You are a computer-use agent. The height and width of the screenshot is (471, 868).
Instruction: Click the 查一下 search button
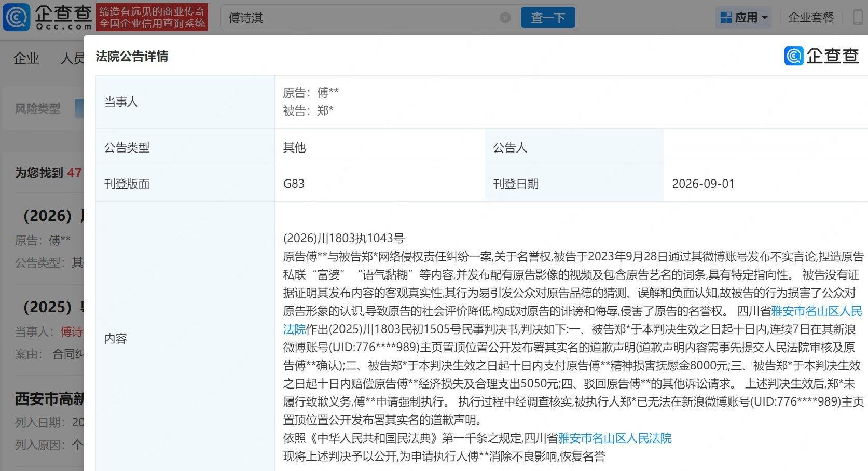tap(548, 18)
